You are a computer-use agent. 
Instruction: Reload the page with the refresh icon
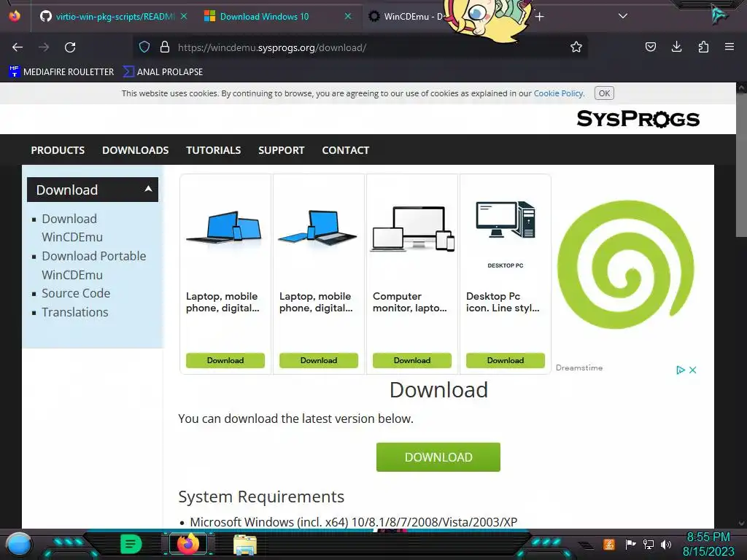pos(70,47)
